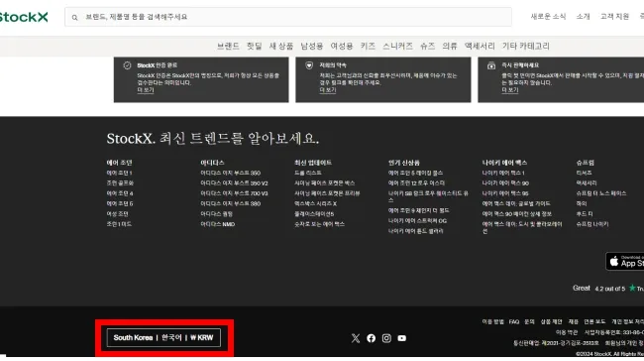The height and width of the screenshot is (361, 644).
Task: Open the 새 상품 menu
Action: [x=281, y=46]
